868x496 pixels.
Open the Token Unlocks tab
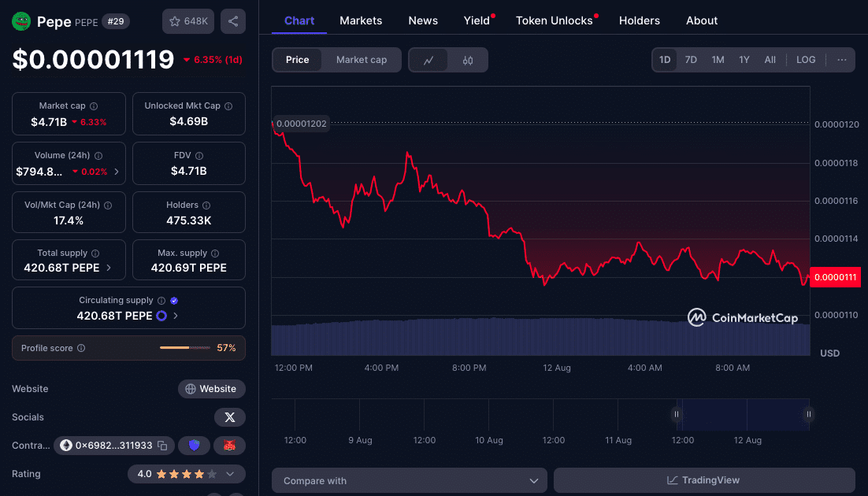555,20
